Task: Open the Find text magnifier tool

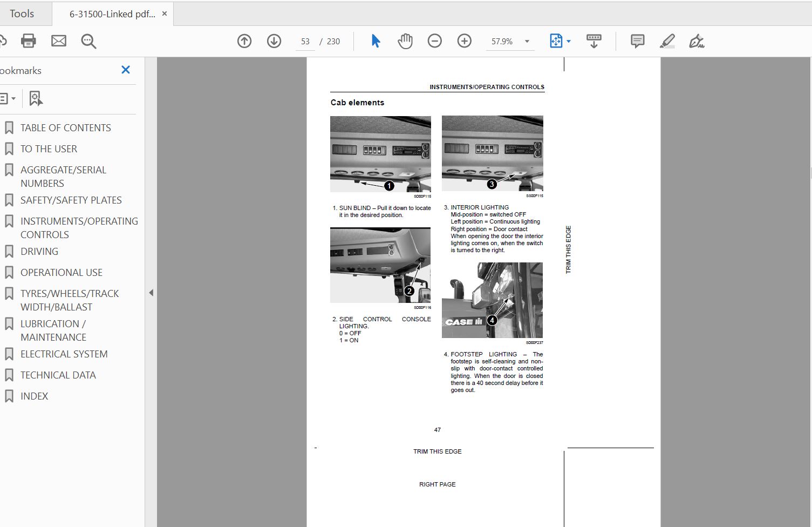Action: pos(88,41)
